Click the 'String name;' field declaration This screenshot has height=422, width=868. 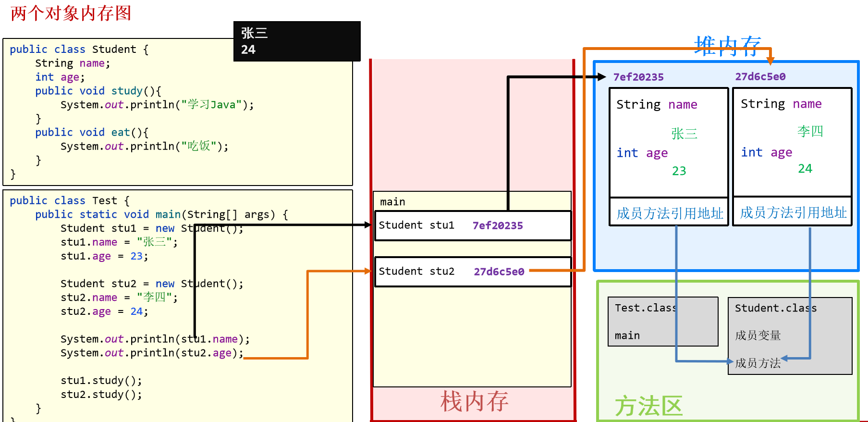pyautogui.click(x=73, y=63)
